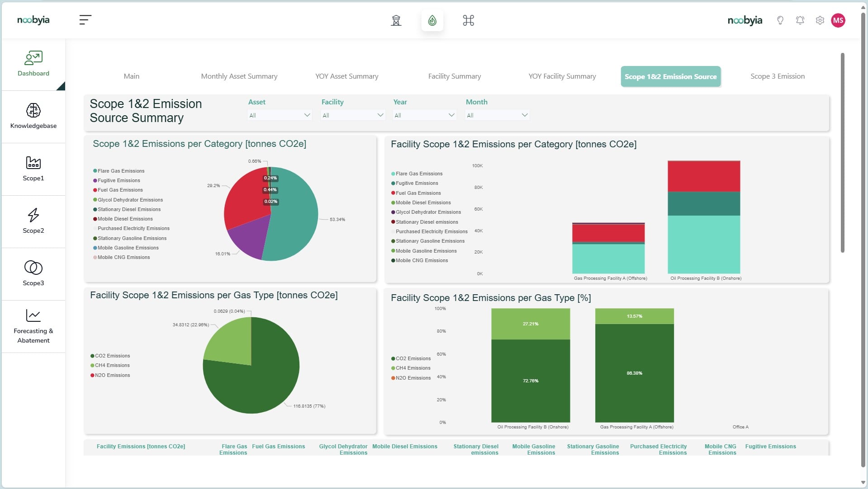This screenshot has width=868, height=489.
Task: Open the Dashboard sidebar icon
Action: click(x=33, y=58)
